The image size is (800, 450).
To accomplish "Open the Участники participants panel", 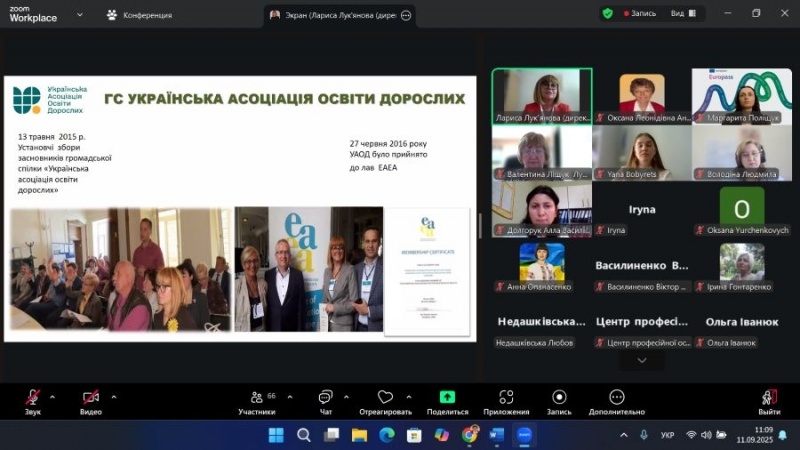I will pyautogui.click(x=257, y=398).
